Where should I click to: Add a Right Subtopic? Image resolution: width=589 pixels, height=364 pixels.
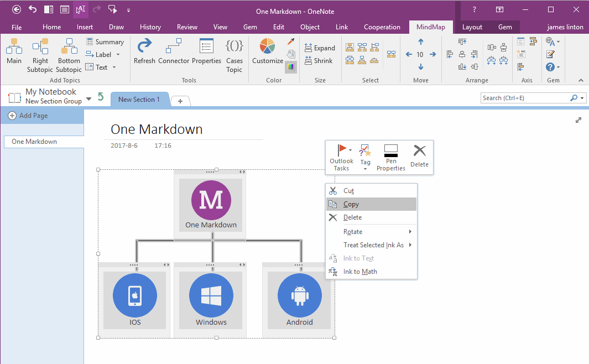[40, 55]
